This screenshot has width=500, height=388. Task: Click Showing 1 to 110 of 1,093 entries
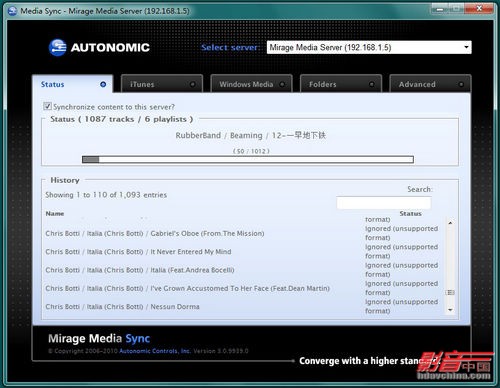(106, 195)
